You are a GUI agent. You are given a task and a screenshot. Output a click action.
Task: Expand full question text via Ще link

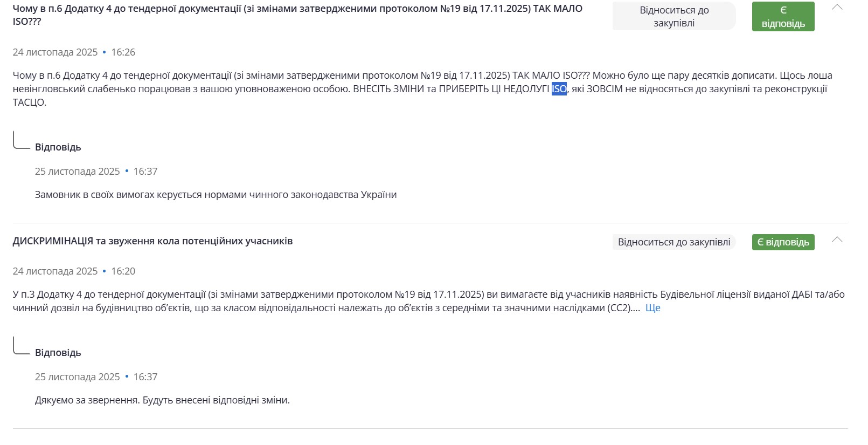point(652,308)
